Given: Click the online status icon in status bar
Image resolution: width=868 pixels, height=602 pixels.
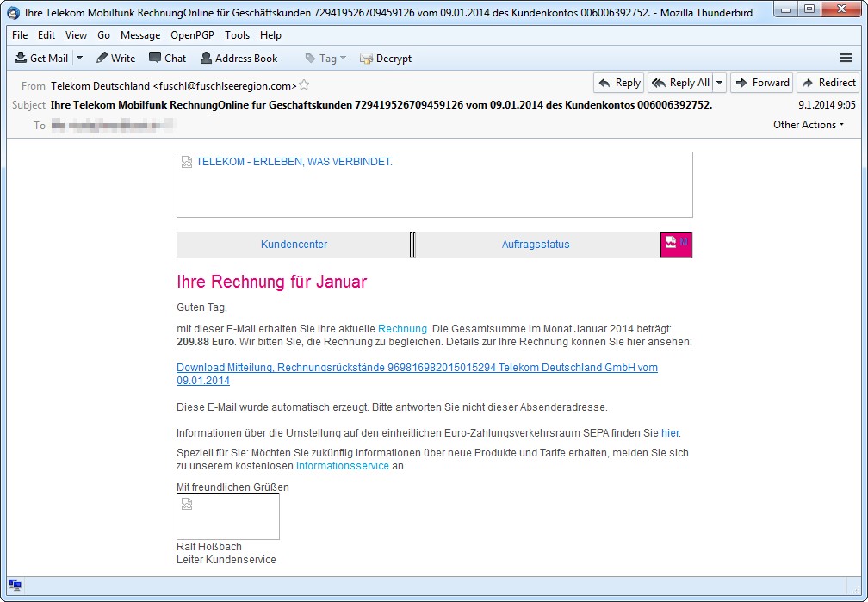Looking at the screenshot, I should coord(15,586).
